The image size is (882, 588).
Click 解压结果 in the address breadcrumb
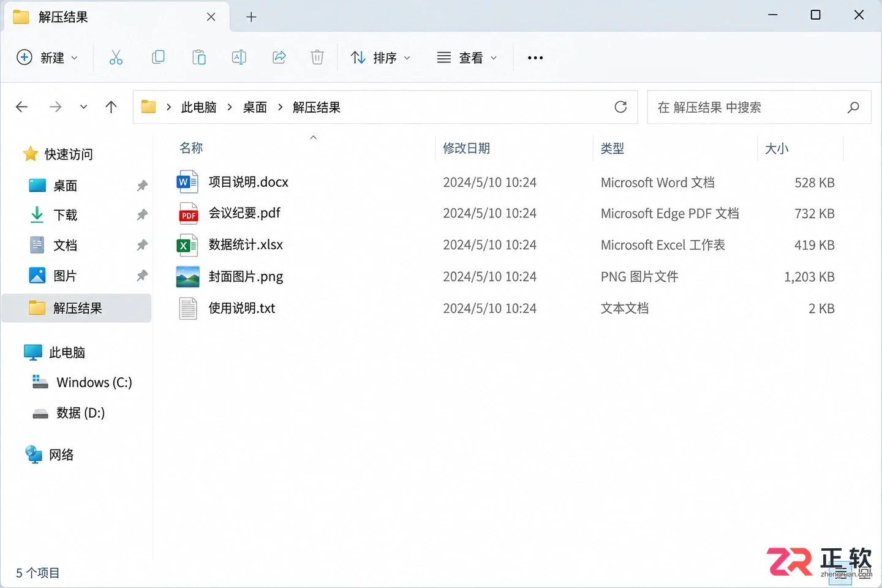[317, 107]
